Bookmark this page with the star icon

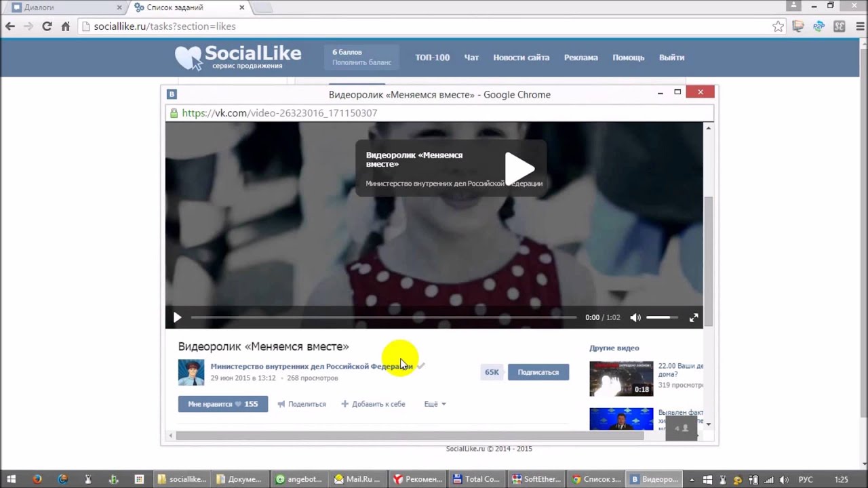tap(778, 26)
